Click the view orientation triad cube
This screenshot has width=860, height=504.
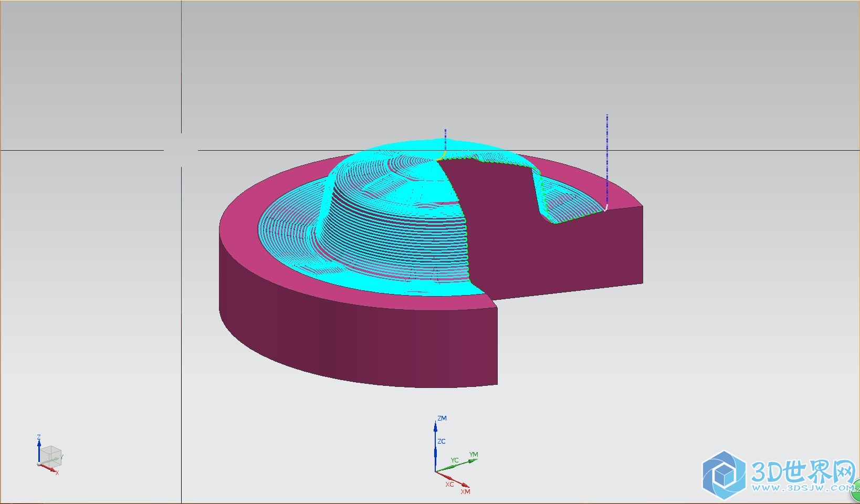pyautogui.click(x=51, y=456)
